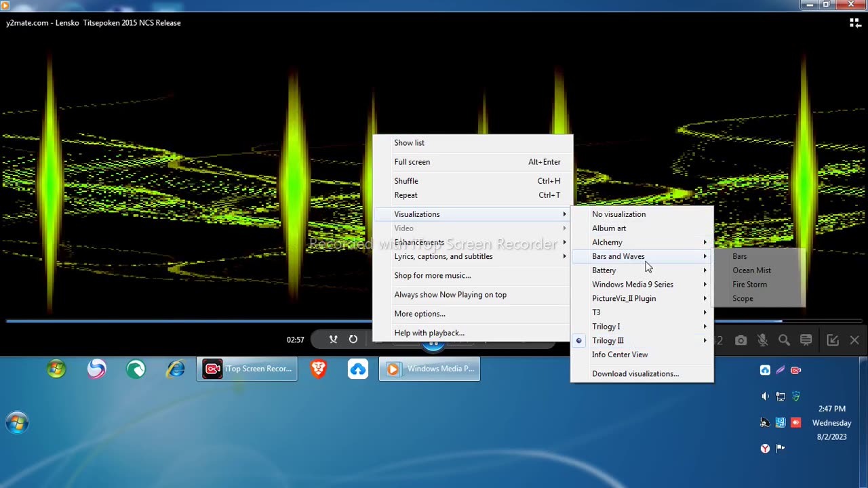The height and width of the screenshot is (488, 868).
Task: Toggle Always show Now Playing on top
Action: pyautogui.click(x=473, y=295)
